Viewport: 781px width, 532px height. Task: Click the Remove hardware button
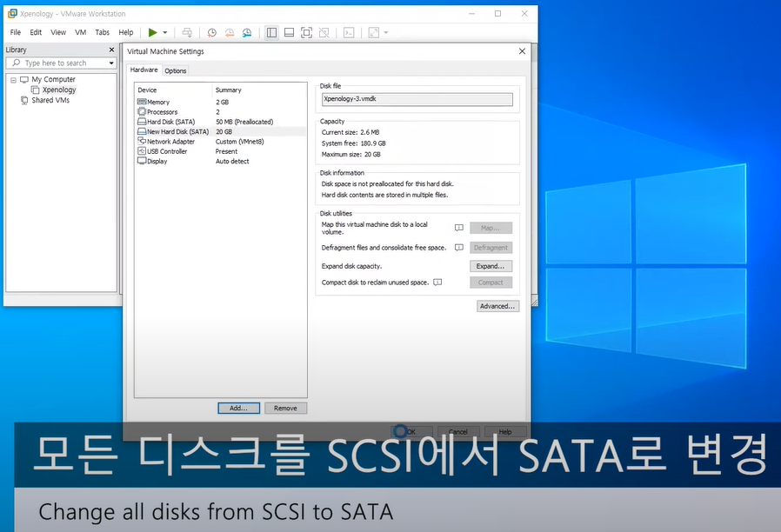pos(285,408)
